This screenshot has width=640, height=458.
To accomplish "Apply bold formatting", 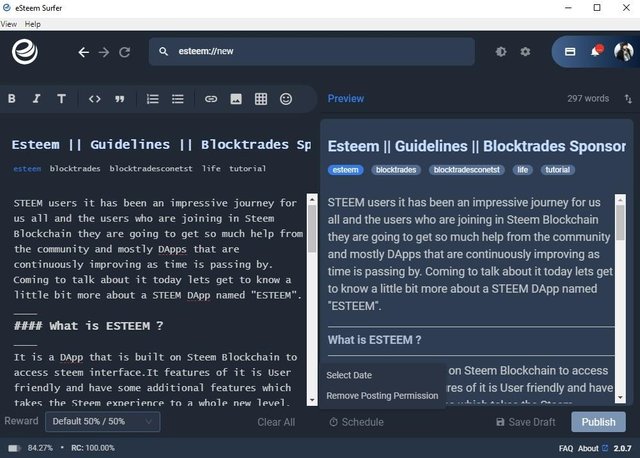I will [x=12, y=98].
